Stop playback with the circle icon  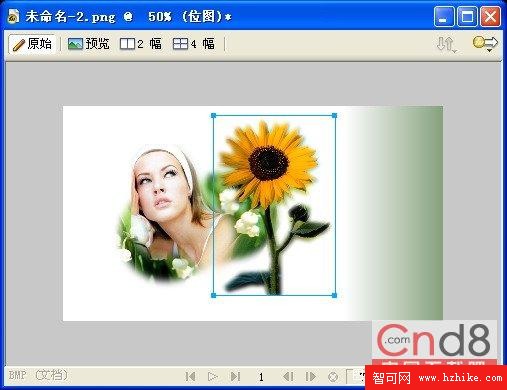[333, 377]
